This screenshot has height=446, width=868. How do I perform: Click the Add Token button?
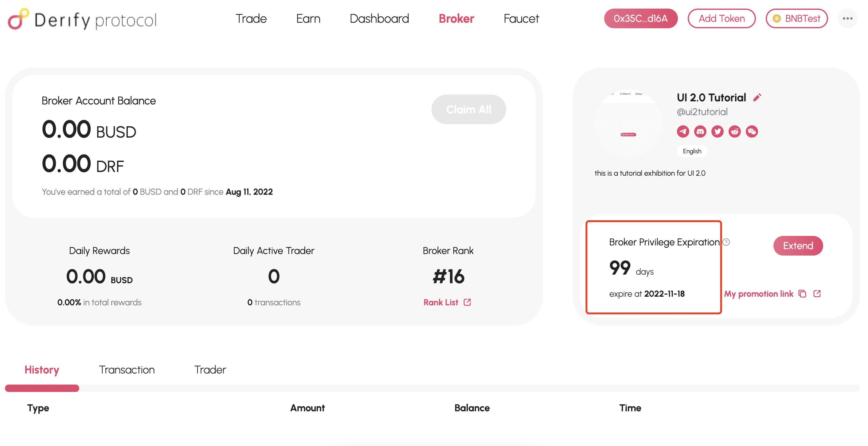click(x=721, y=18)
